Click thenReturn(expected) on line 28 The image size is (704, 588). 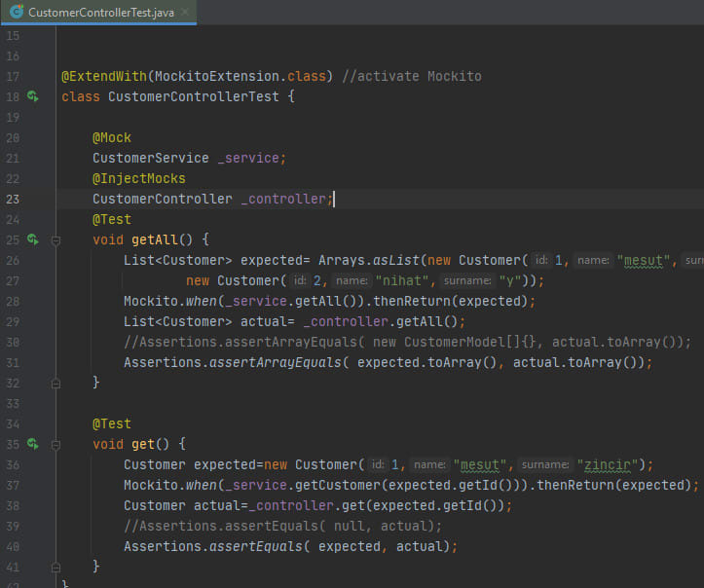(450, 301)
